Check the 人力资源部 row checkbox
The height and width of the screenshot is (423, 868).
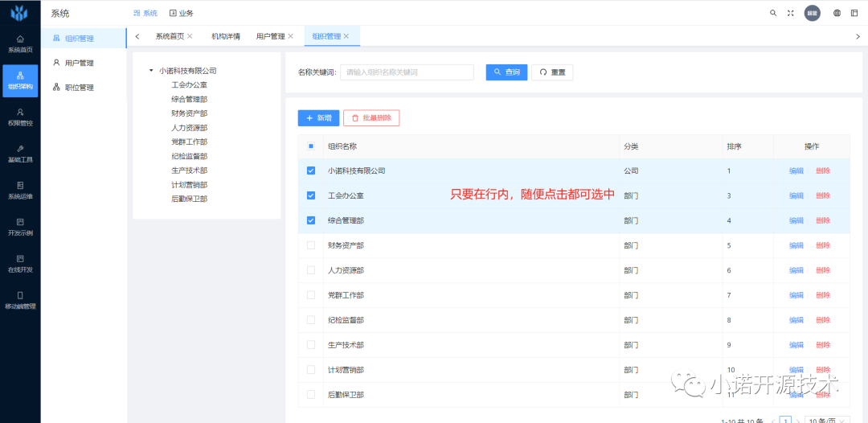coord(311,270)
